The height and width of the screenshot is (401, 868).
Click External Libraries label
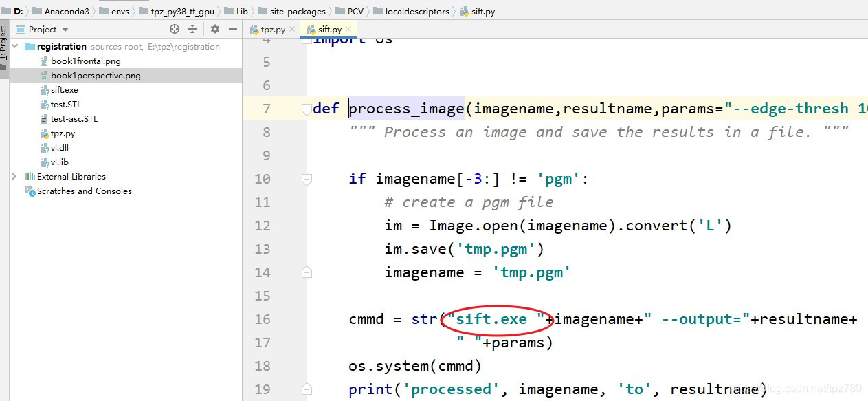[71, 177]
